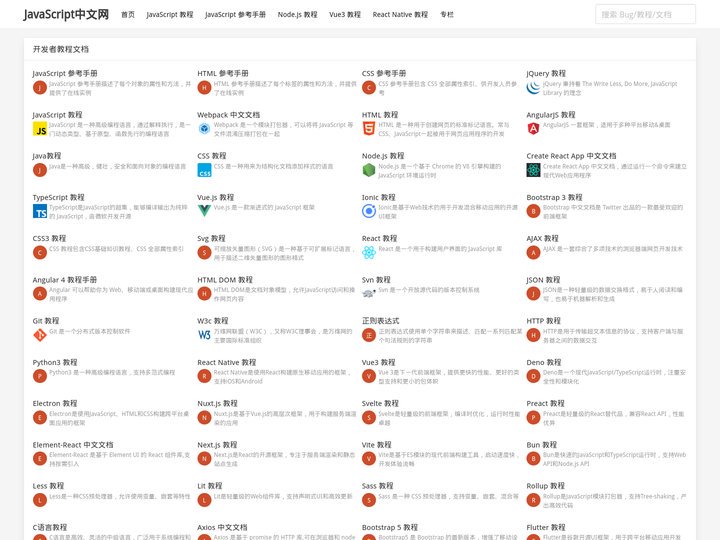Open the jQuery 教程 title link
This screenshot has width=720, height=540.
(x=546, y=73)
